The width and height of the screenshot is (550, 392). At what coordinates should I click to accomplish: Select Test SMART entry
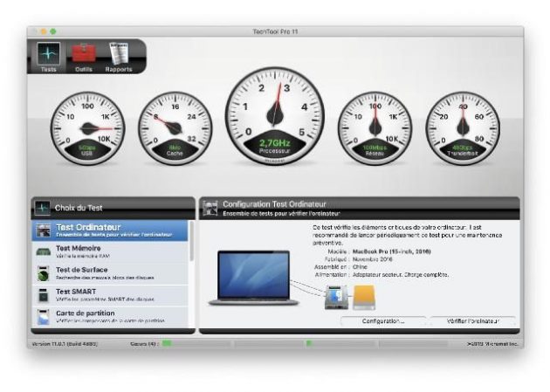[110, 295]
